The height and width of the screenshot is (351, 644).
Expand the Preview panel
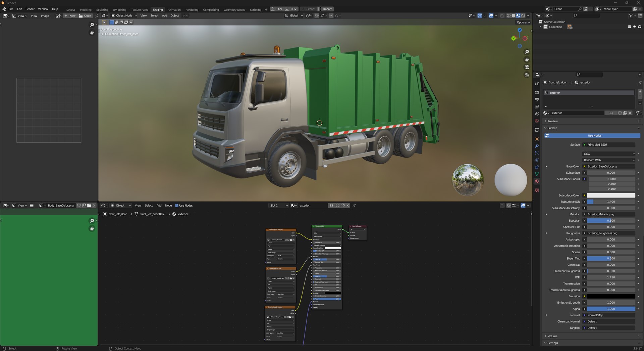(553, 121)
